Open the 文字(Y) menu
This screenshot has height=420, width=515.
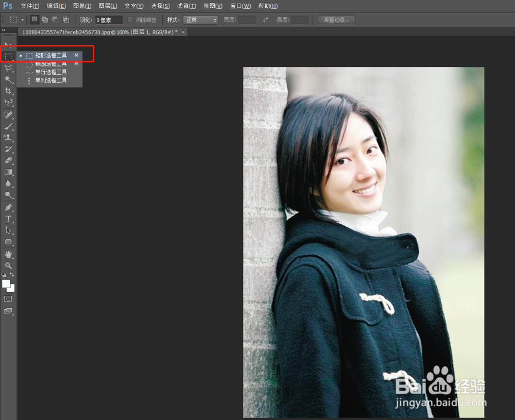click(x=134, y=6)
